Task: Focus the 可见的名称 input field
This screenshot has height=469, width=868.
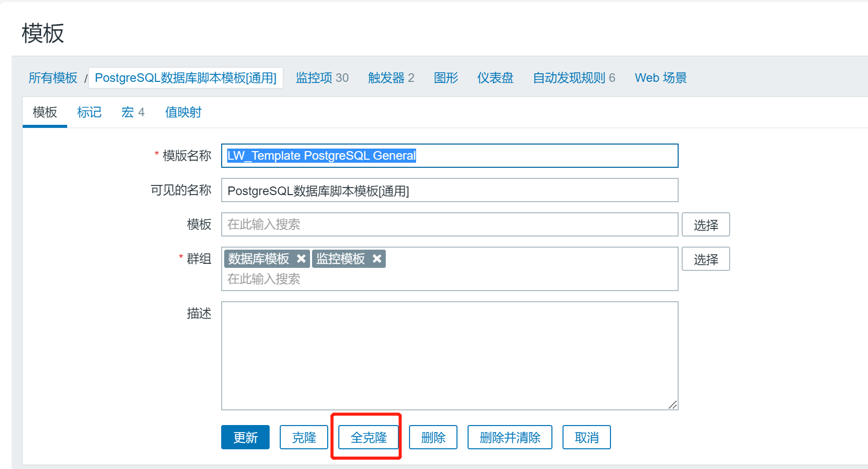Action: [x=449, y=190]
